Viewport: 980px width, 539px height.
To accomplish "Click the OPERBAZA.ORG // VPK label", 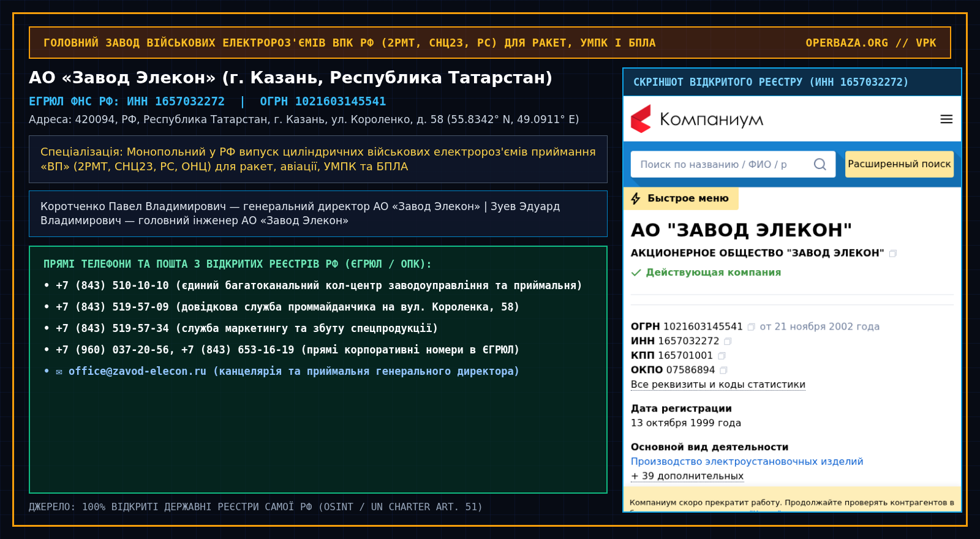I will pos(870,43).
